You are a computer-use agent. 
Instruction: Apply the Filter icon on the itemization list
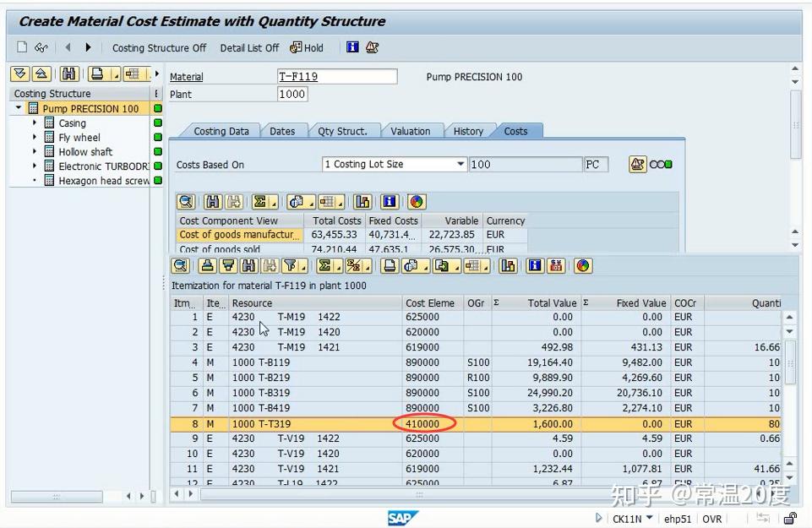(x=292, y=265)
